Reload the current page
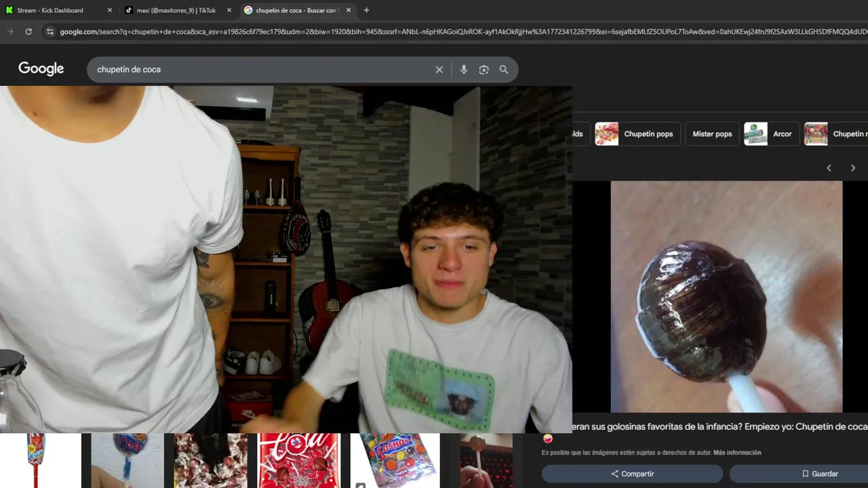The height and width of the screenshot is (488, 868). coord(28,31)
